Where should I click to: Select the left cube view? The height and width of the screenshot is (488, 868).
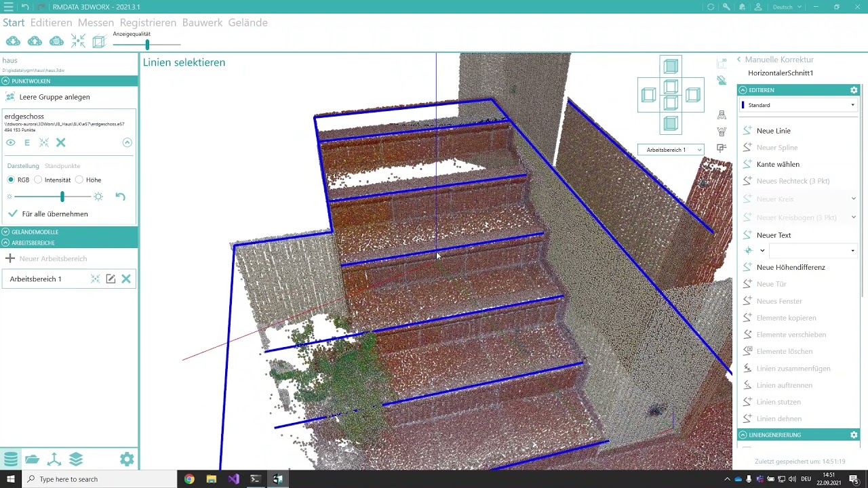(649, 96)
